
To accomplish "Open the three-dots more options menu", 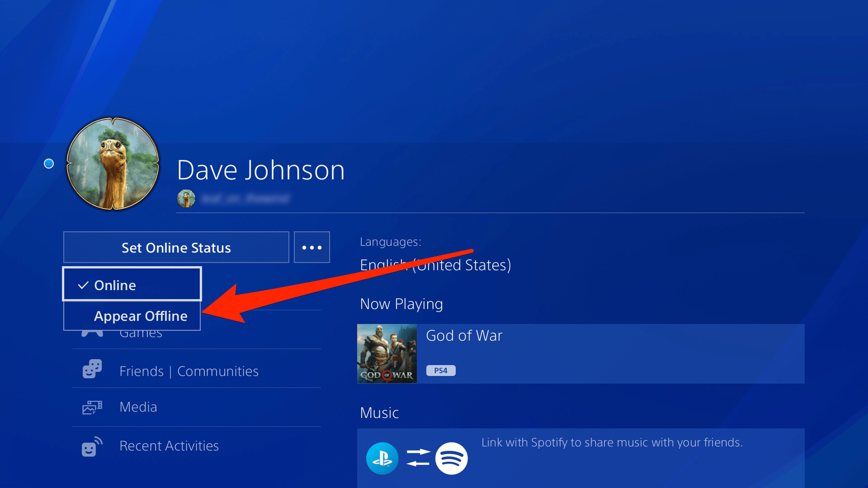I will 312,248.
